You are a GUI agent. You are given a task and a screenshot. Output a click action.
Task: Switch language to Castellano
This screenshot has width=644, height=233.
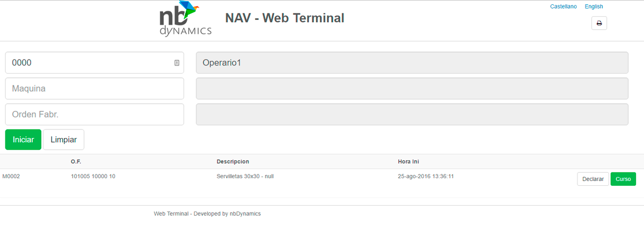click(563, 6)
